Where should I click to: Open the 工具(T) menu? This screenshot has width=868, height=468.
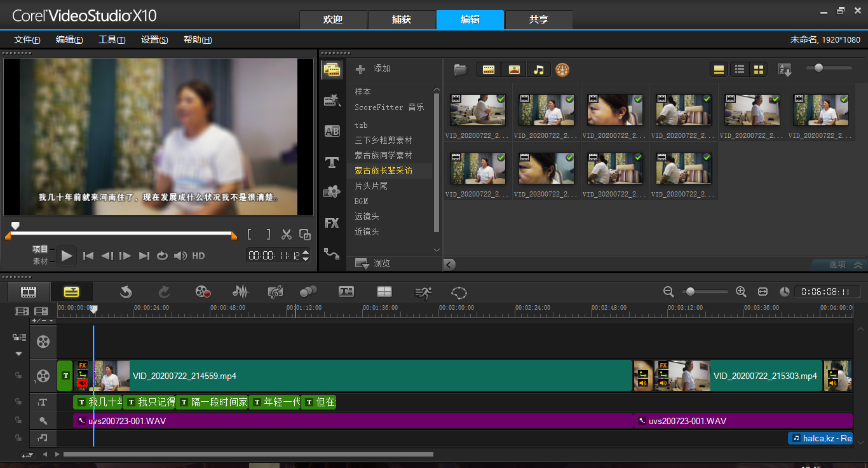tap(112, 39)
